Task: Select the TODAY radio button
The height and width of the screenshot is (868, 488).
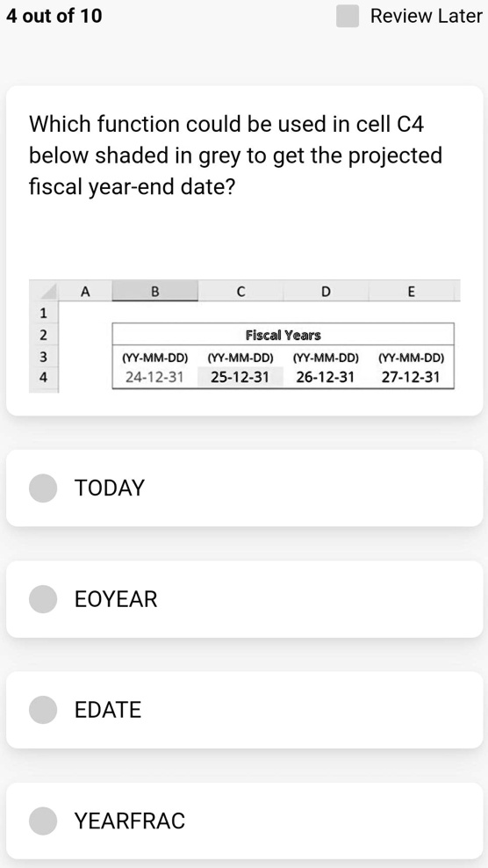Action: click(x=43, y=488)
